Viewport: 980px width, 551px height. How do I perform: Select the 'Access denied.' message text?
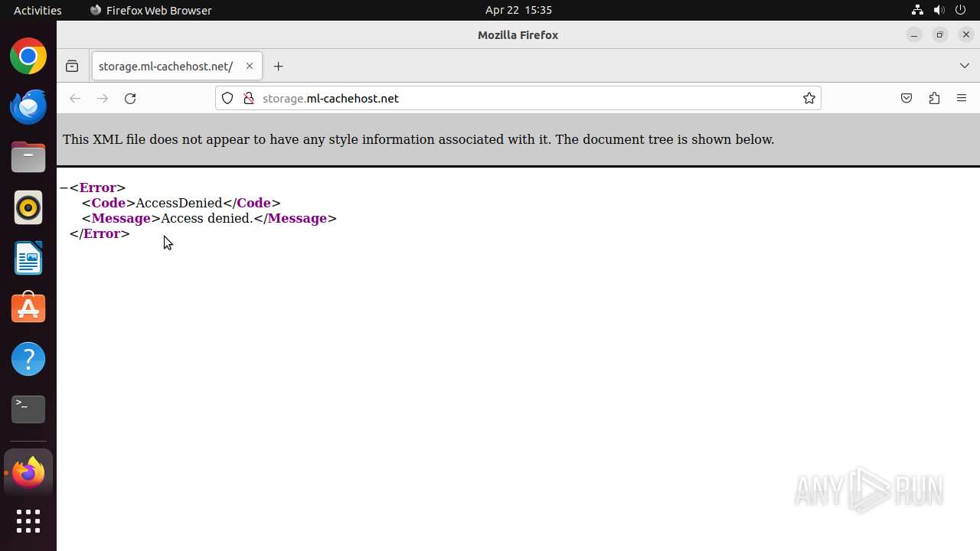coord(207,218)
